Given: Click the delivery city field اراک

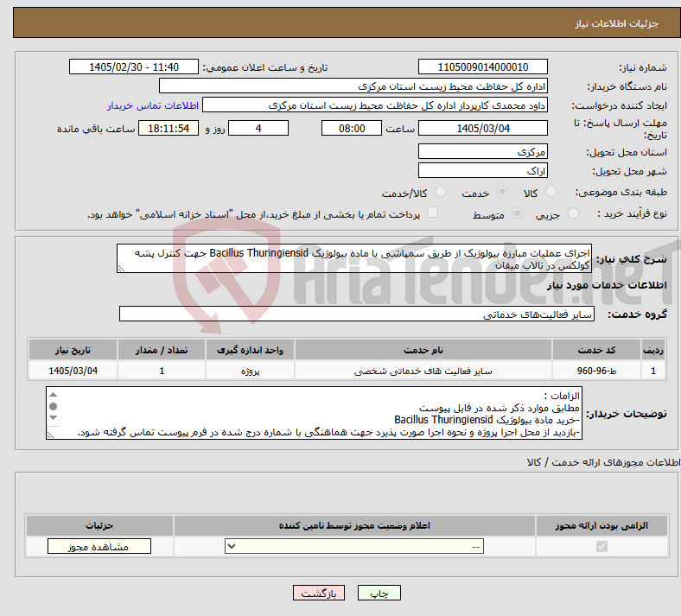Looking at the screenshot, I should 482,170.
